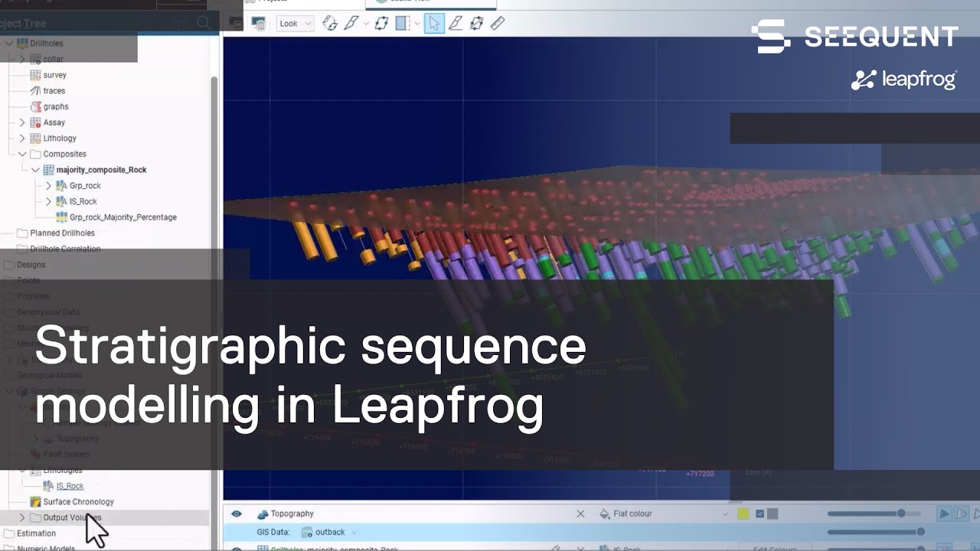The image size is (980, 551).
Task: Click the traces icon in tree
Action: (x=35, y=90)
